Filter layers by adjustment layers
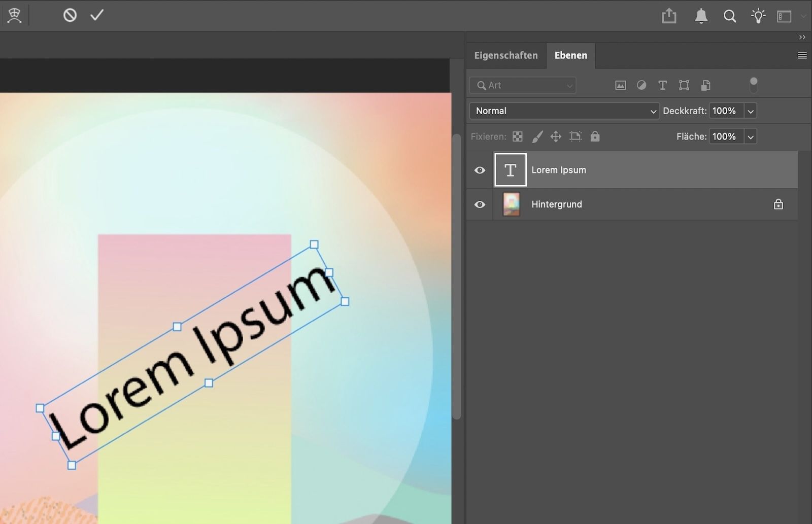 pos(641,85)
